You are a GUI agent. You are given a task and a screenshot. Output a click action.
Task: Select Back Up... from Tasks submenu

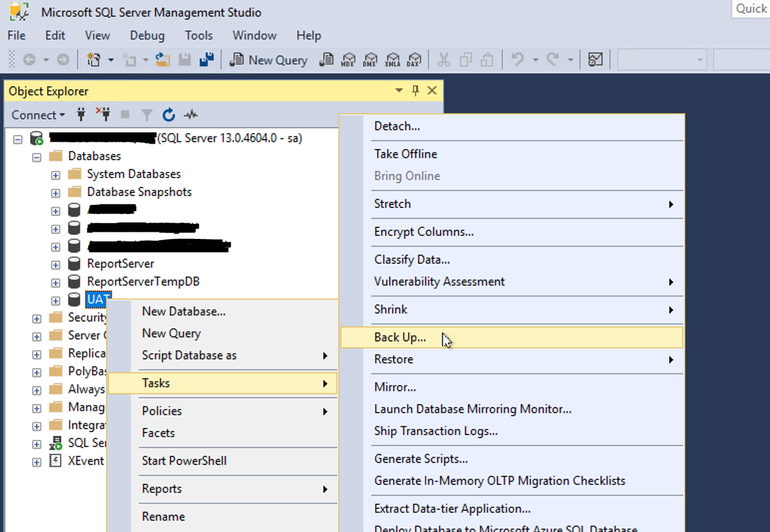click(x=400, y=337)
